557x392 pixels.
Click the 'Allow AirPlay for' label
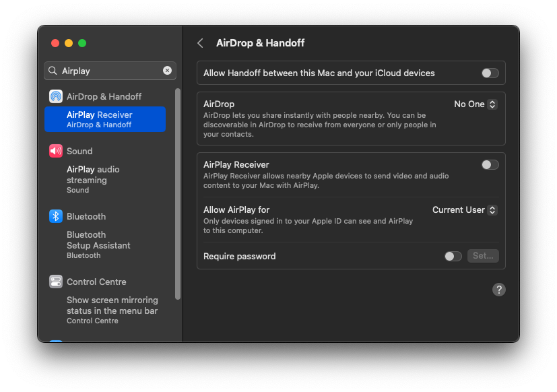236,209
